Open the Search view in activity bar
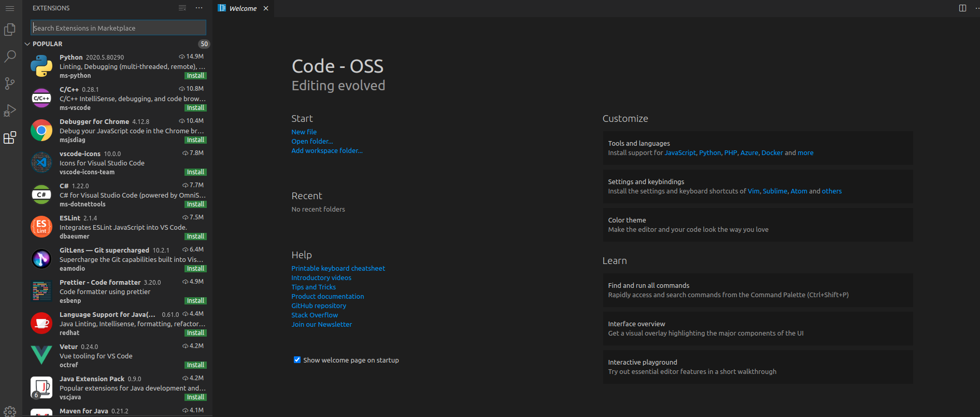 click(x=10, y=57)
